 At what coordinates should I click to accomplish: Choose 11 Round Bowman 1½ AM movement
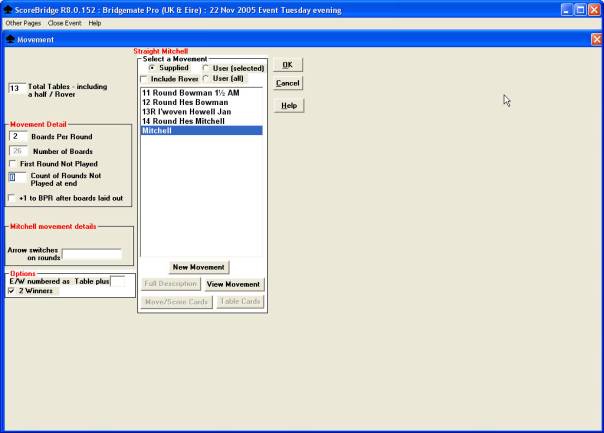click(190, 93)
